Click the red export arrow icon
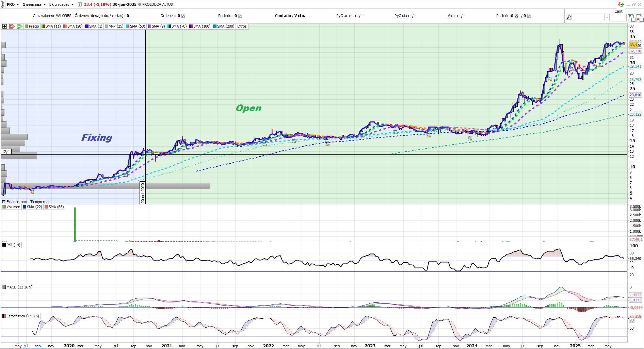Screen dimensions: 644x349 (x=12, y=26)
